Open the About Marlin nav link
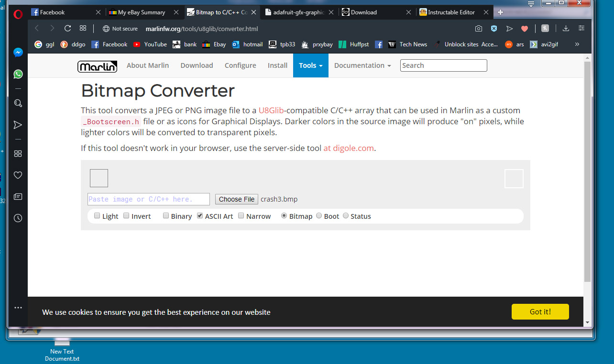The width and height of the screenshot is (614, 364). tap(148, 65)
